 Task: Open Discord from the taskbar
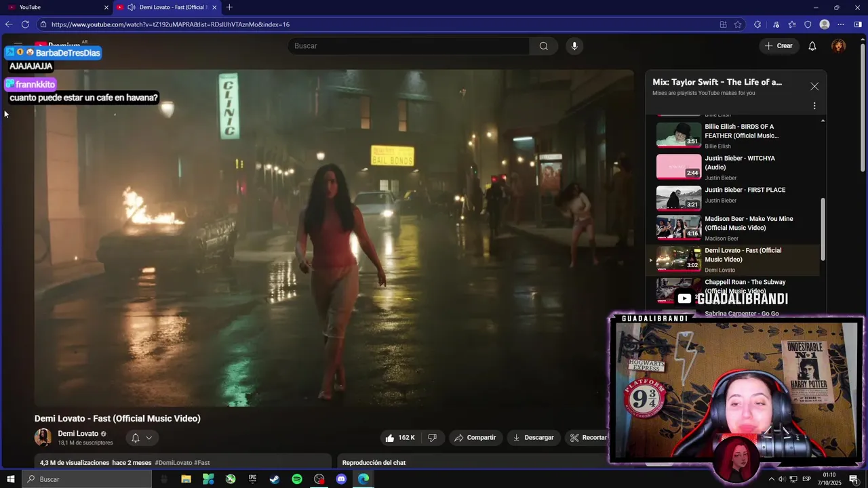[x=341, y=479]
